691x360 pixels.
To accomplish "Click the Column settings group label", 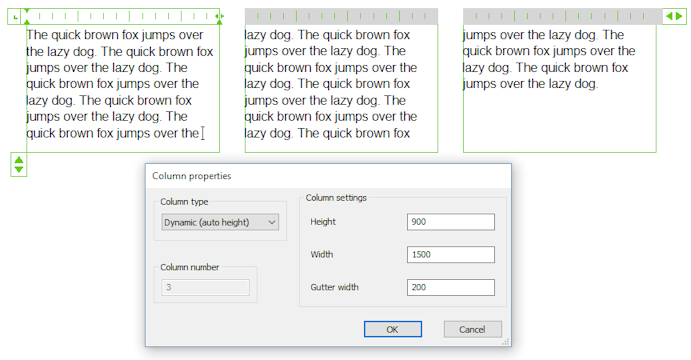I will click(x=336, y=198).
